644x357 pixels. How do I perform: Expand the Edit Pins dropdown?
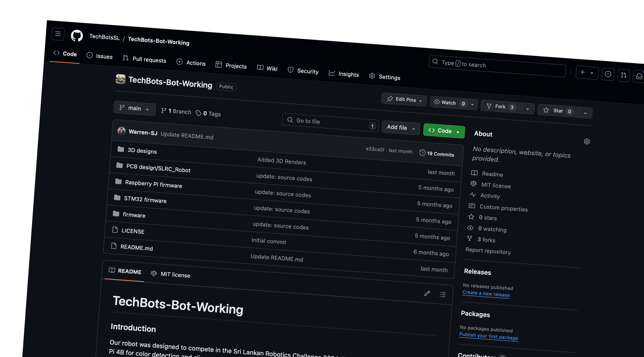[404, 99]
